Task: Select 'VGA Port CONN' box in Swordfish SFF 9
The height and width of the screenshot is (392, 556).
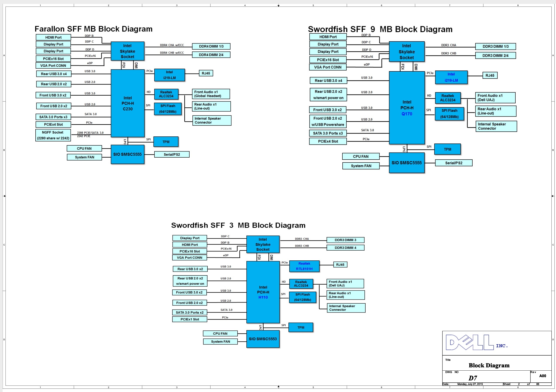Action: pos(328,67)
